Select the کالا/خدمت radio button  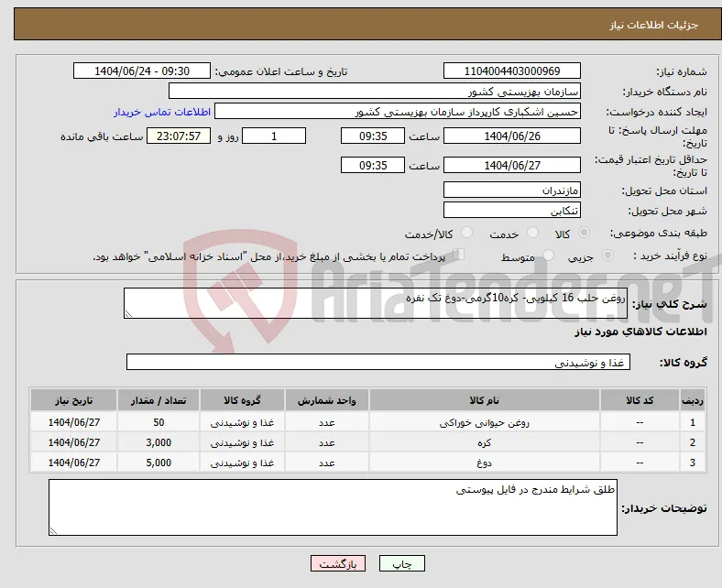tap(467, 233)
